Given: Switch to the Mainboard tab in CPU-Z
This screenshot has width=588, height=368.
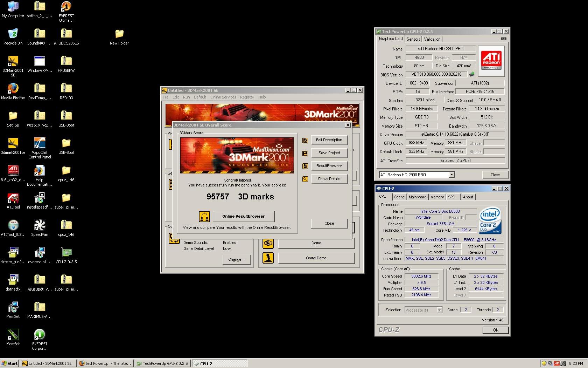Looking at the screenshot, I should [x=418, y=197].
